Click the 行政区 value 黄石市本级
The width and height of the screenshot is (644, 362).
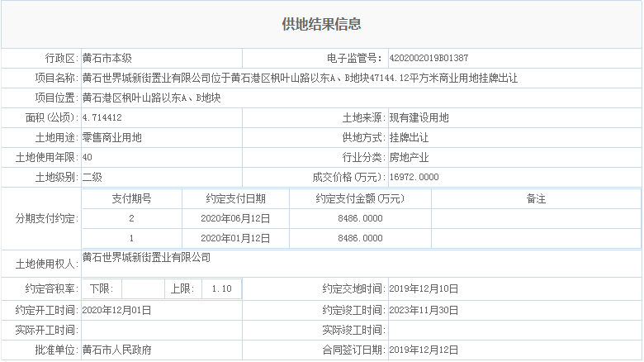[x=107, y=58]
